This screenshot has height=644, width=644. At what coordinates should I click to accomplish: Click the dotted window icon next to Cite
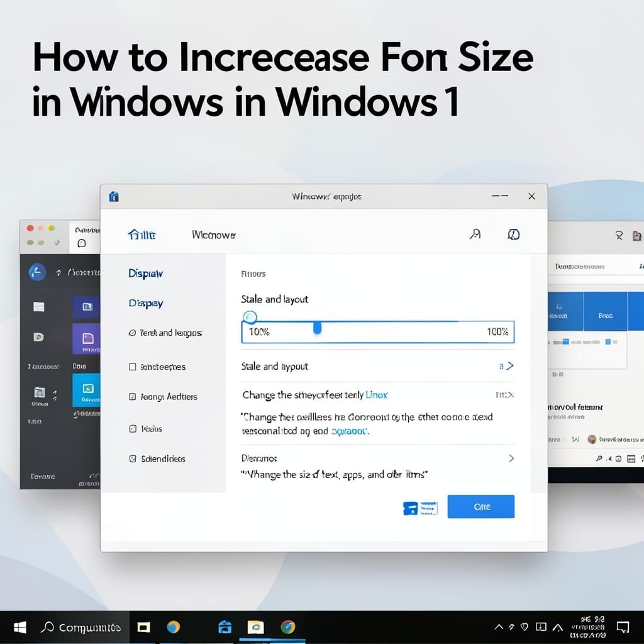coord(429,508)
